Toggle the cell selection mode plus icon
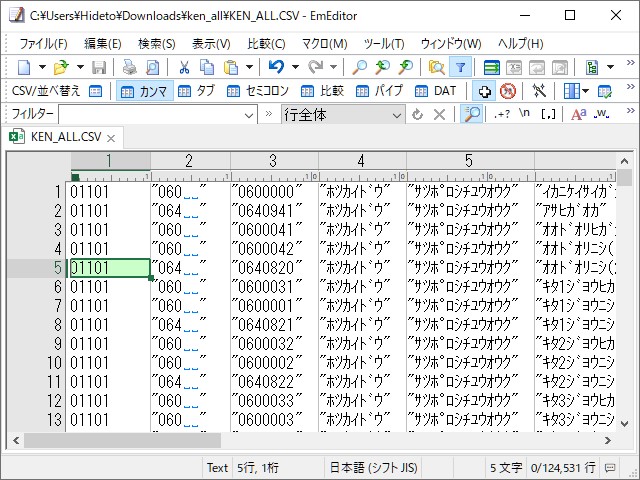This screenshot has width=640, height=480. coord(484,91)
